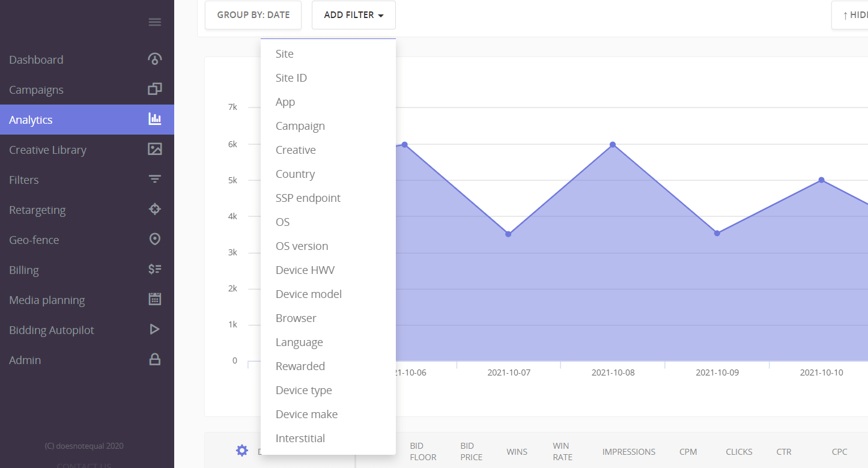Click the Creative Library image icon

pyautogui.click(x=155, y=149)
